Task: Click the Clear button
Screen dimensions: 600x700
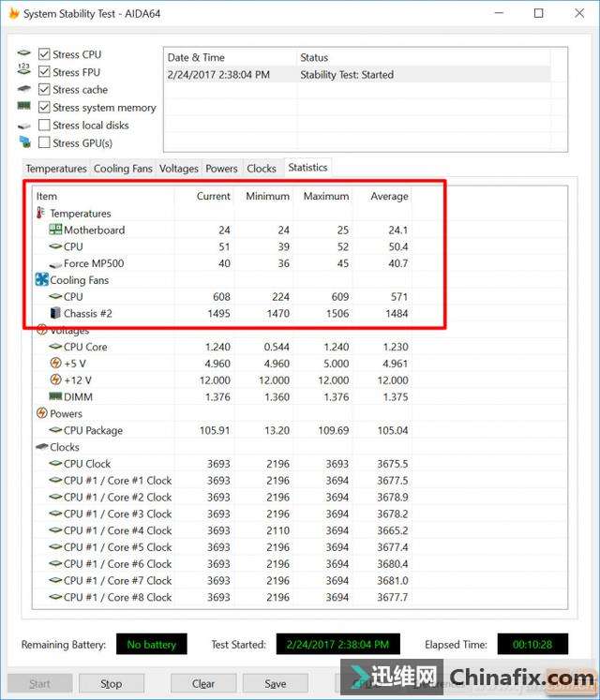Action: pyautogui.click(x=203, y=683)
